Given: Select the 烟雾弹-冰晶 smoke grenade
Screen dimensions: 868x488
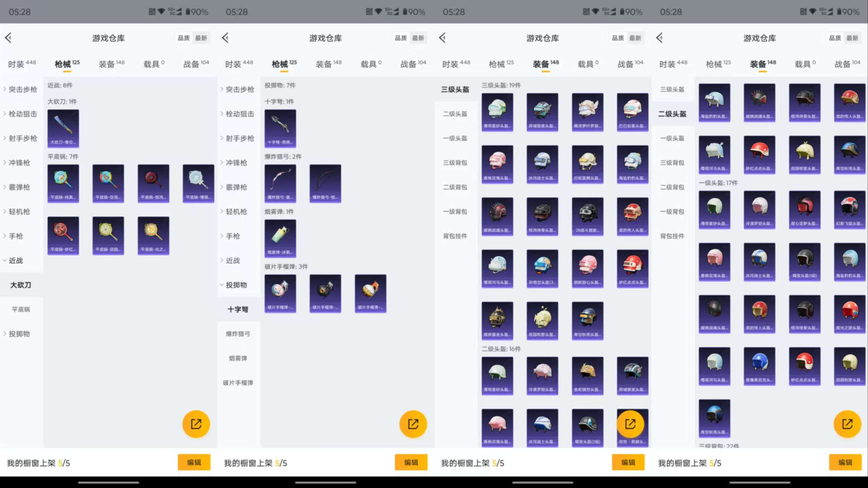Looking at the screenshot, I should pyautogui.click(x=280, y=238).
